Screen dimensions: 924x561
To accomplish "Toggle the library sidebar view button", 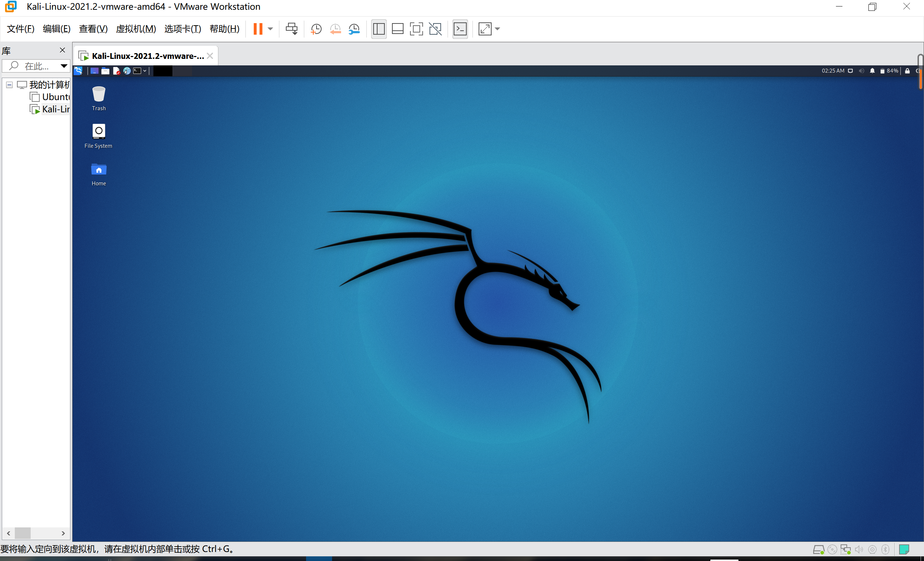I will pos(379,29).
